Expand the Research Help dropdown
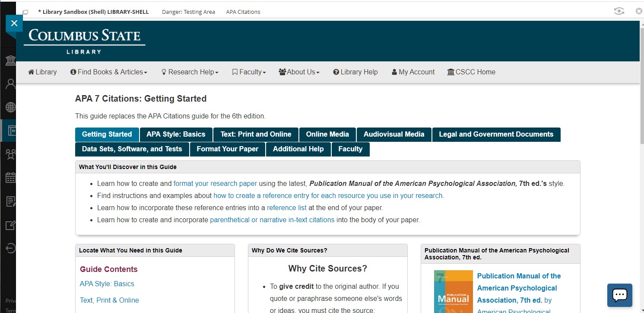 190,72
